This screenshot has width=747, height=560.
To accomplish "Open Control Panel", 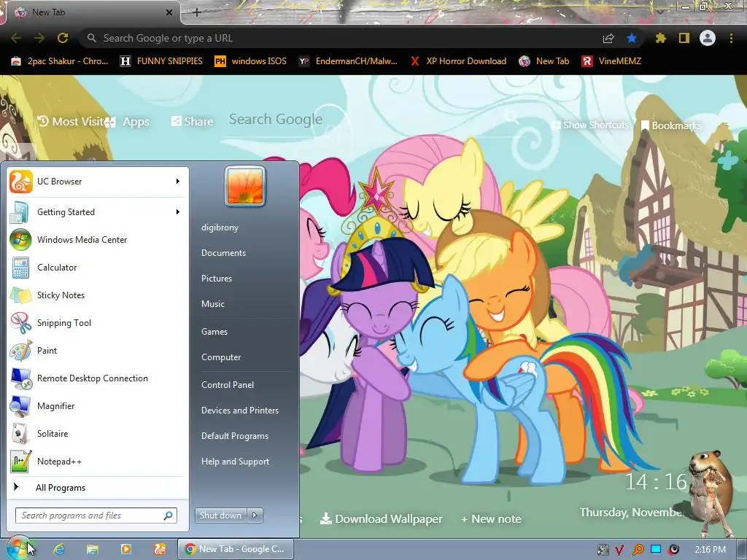I will click(228, 385).
